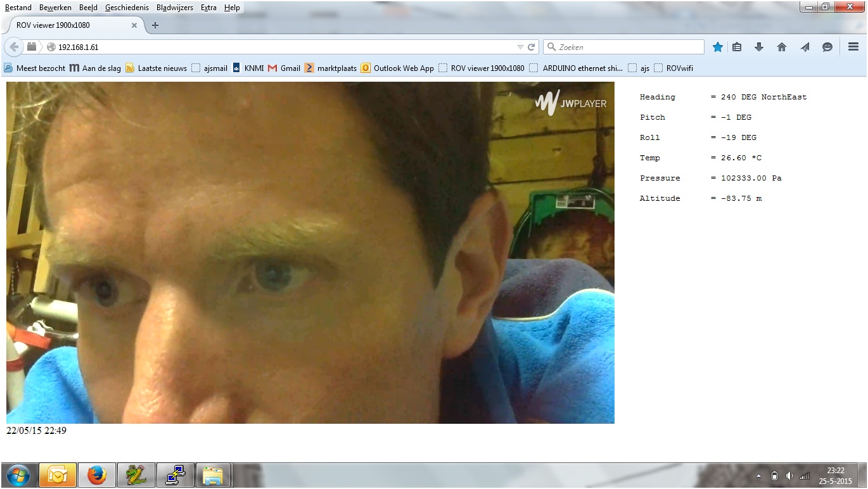This screenshot has width=868, height=489.
Task: Bookmark this page with the star icon
Action: point(718,47)
